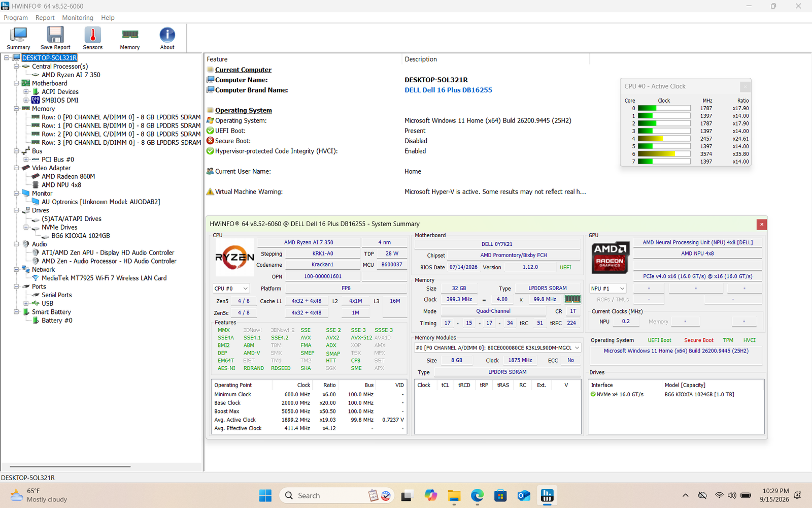Click the DELL Dell 16 Plus DB16255 link
This screenshot has height=508, width=812.
(448, 90)
